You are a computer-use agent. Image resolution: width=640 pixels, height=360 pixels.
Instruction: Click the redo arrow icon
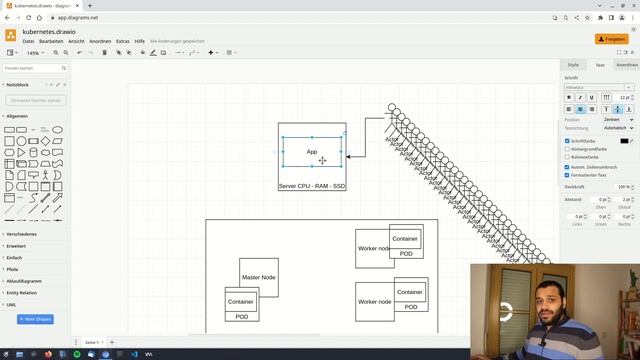click(x=91, y=53)
